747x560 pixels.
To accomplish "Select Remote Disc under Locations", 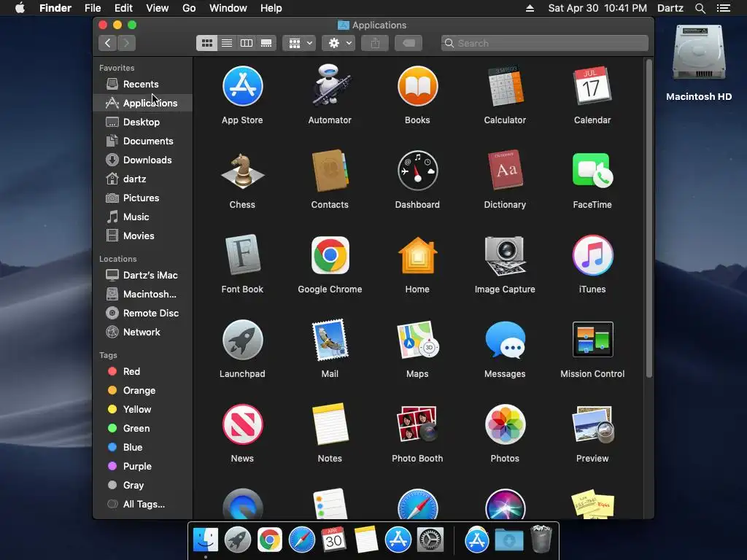I will point(143,314).
